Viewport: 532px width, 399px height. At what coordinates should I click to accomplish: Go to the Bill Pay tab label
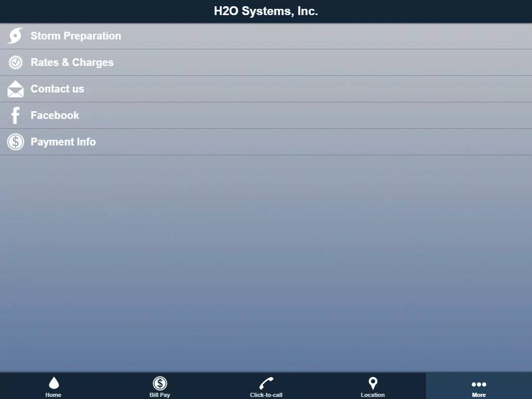(x=159, y=395)
